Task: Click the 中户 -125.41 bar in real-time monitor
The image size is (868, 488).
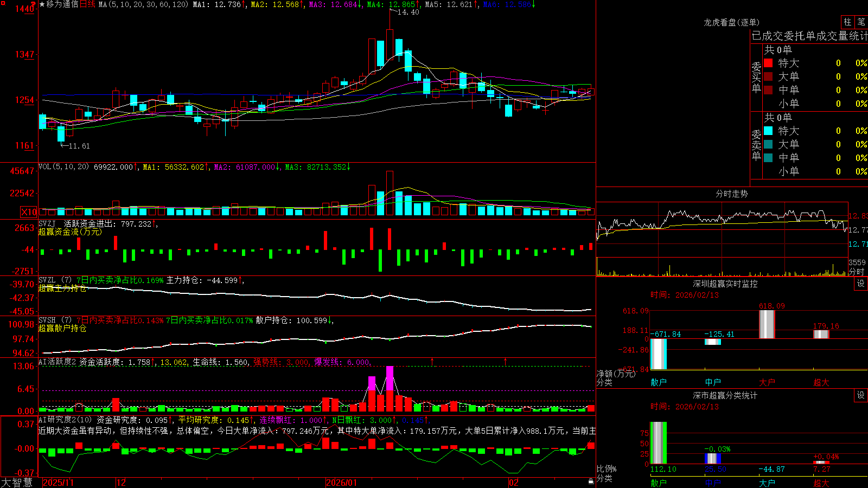Action: (x=712, y=342)
